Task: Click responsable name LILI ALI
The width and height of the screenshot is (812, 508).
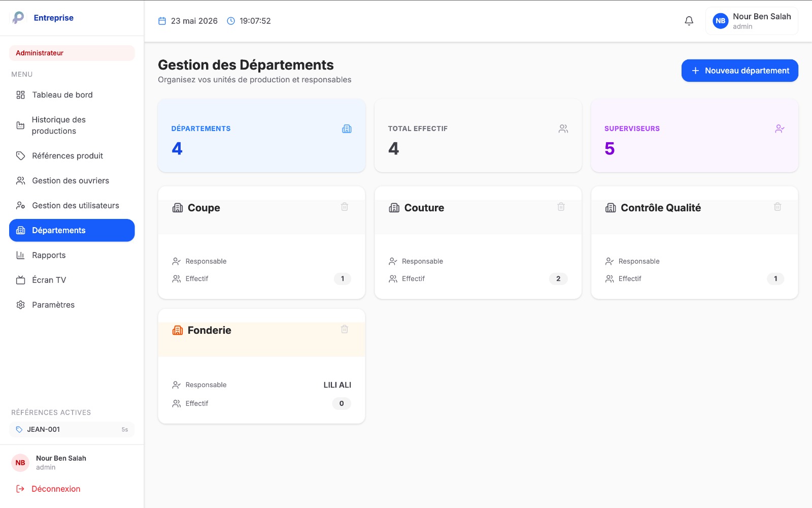Action: (x=337, y=385)
